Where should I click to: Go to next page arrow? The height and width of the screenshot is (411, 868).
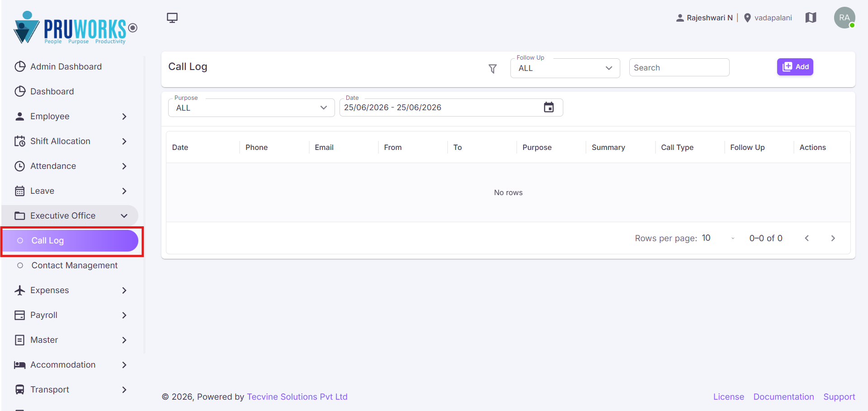[833, 238]
